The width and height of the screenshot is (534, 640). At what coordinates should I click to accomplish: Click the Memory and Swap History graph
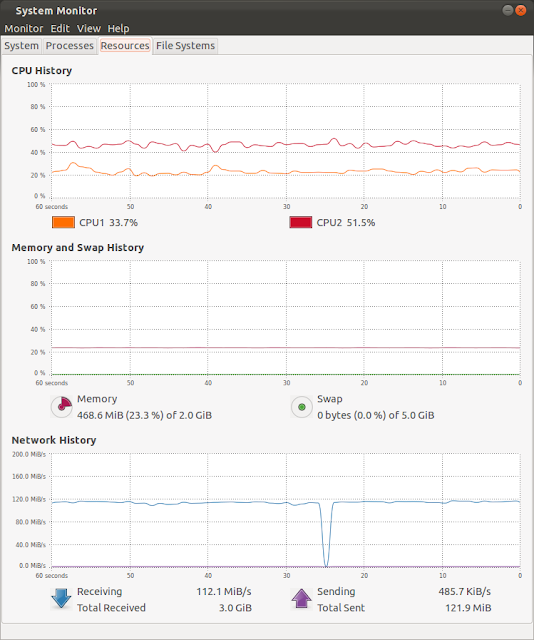[x=286, y=318]
